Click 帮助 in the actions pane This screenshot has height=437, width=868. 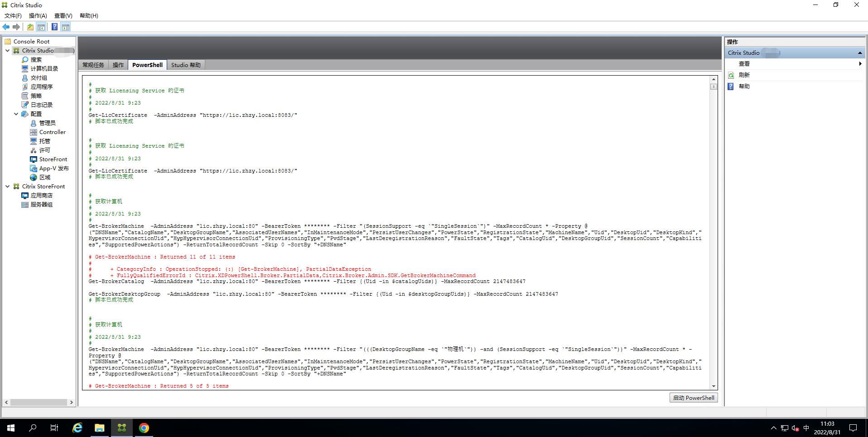(744, 86)
